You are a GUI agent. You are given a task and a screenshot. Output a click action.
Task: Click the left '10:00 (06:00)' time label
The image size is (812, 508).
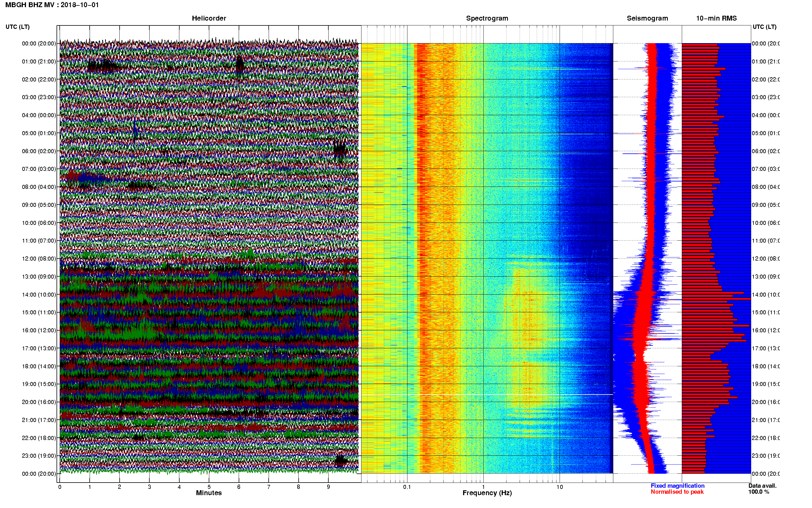[39, 223]
